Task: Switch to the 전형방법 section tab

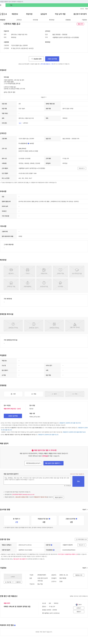Action: (x=68, y=20)
